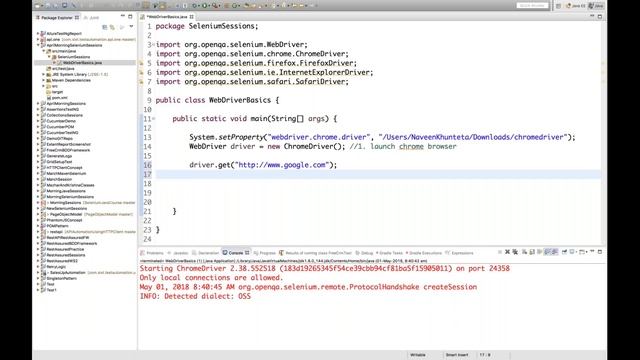Minimize the Console panel

[x=592, y=252]
